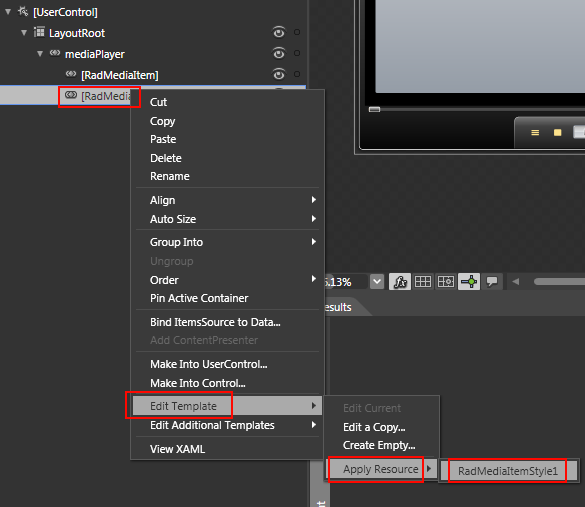Toggle the show grid icon
This screenshot has height=507, width=585.
click(423, 282)
